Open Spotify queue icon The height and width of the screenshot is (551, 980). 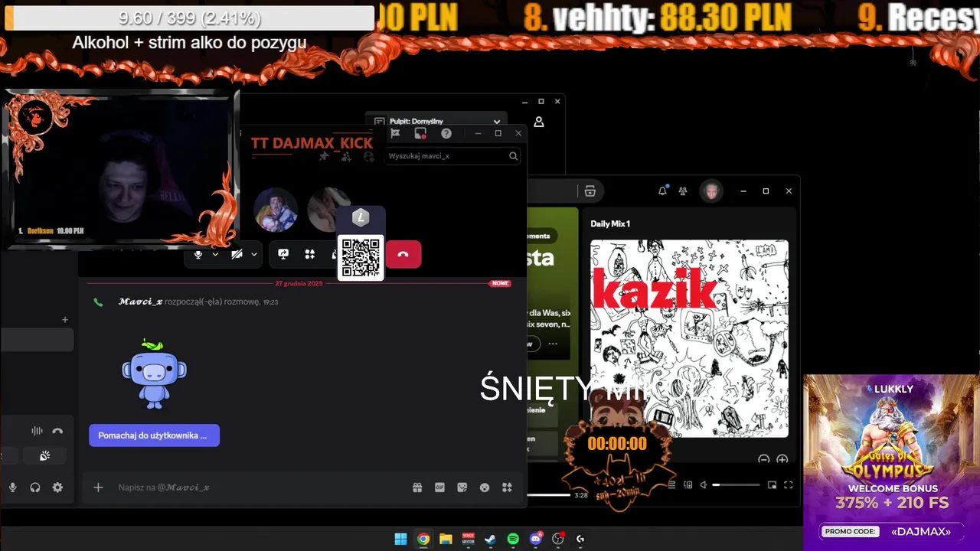(x=671, y=484)
